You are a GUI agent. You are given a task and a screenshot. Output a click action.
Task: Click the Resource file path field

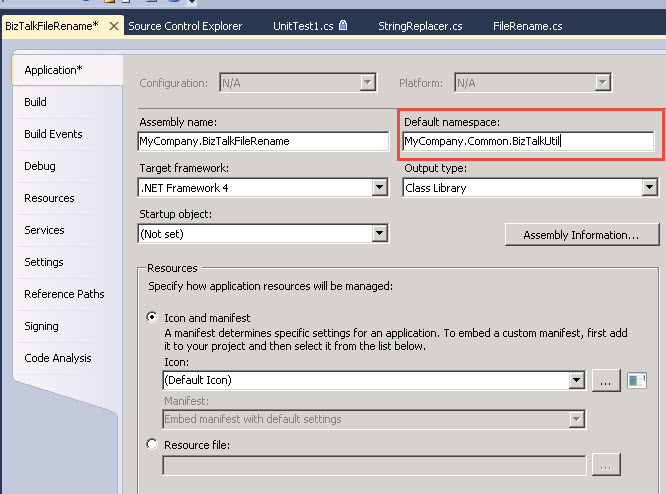pyautogui.click(x=374, y=466)
